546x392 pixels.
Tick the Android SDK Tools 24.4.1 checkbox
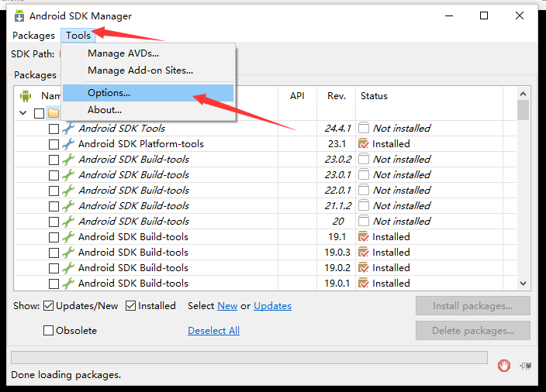coord(54,129)
